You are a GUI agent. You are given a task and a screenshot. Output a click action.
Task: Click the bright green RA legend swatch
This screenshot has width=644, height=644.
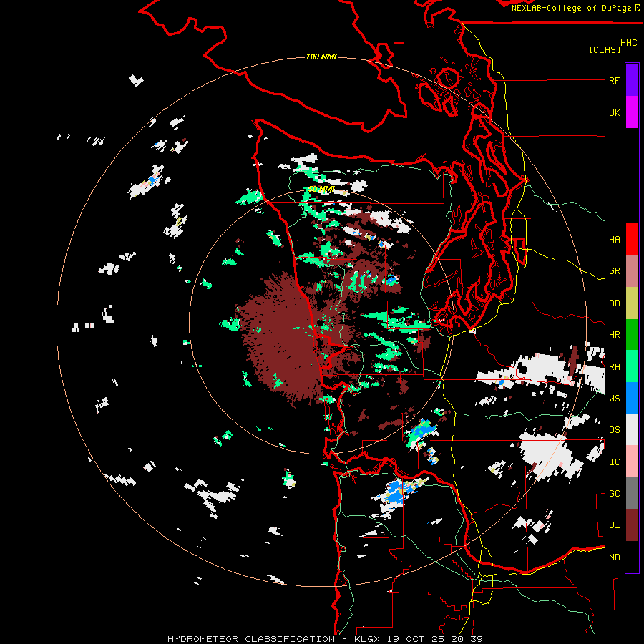(632, 366)
